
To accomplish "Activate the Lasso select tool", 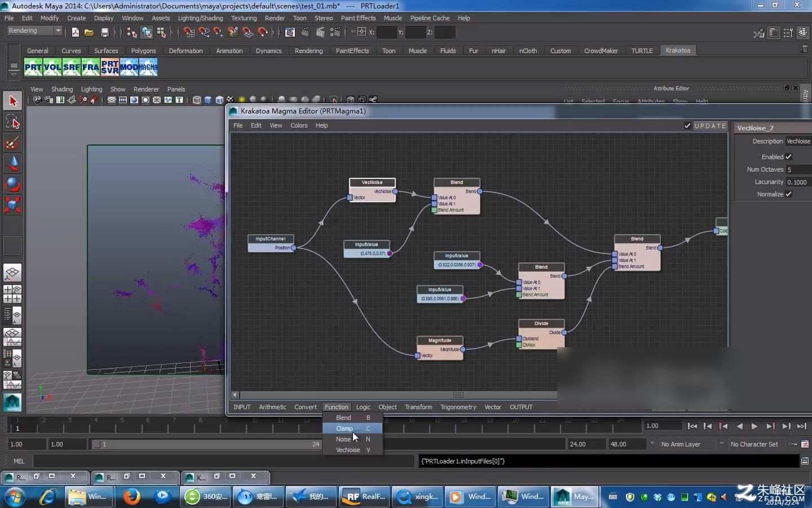I will click(12, 122).
